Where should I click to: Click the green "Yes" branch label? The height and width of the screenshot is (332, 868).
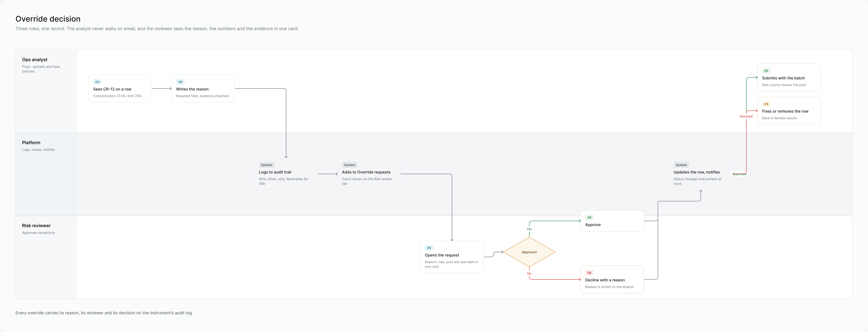tap(529, 229)
